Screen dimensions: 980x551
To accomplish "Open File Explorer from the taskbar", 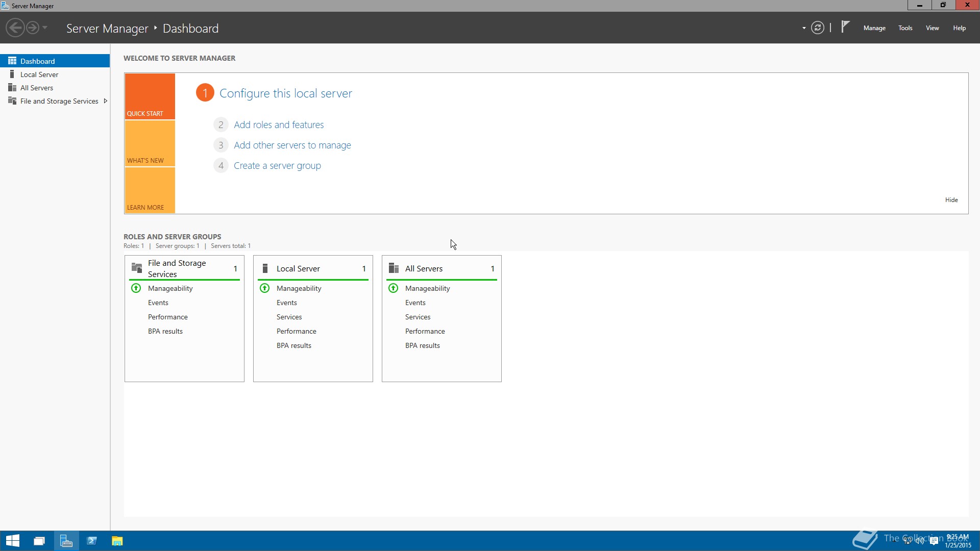I will click(117, 541).
